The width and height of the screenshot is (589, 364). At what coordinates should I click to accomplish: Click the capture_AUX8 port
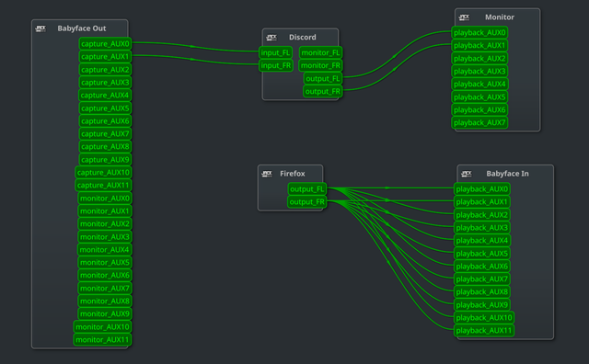(105, 147)
